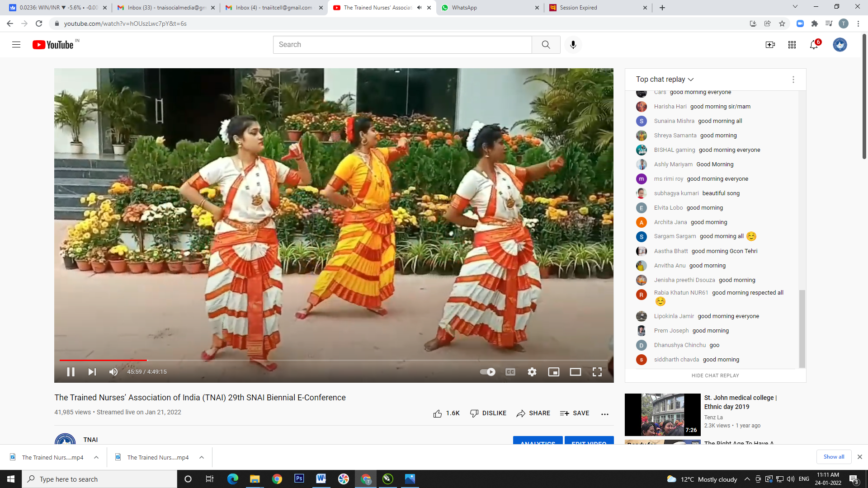Open Photoshop from the taskbar

[x=299, y=479]
